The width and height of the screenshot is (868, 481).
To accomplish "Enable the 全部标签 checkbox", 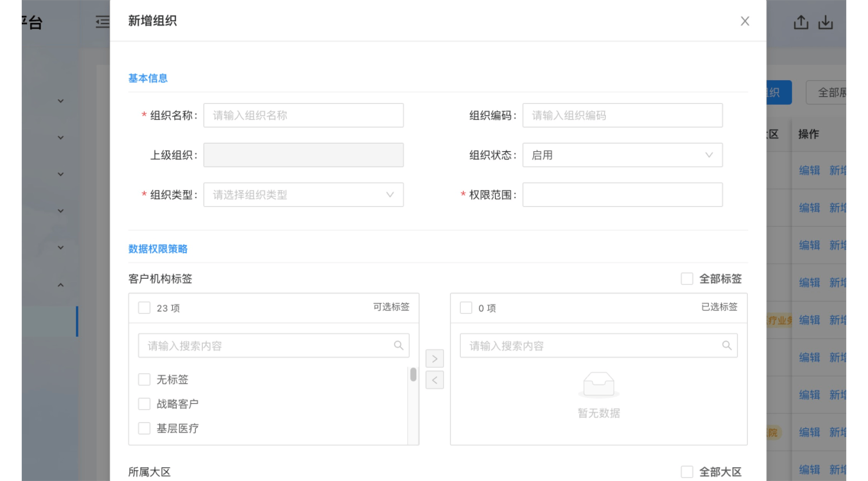I will point(687,279).
